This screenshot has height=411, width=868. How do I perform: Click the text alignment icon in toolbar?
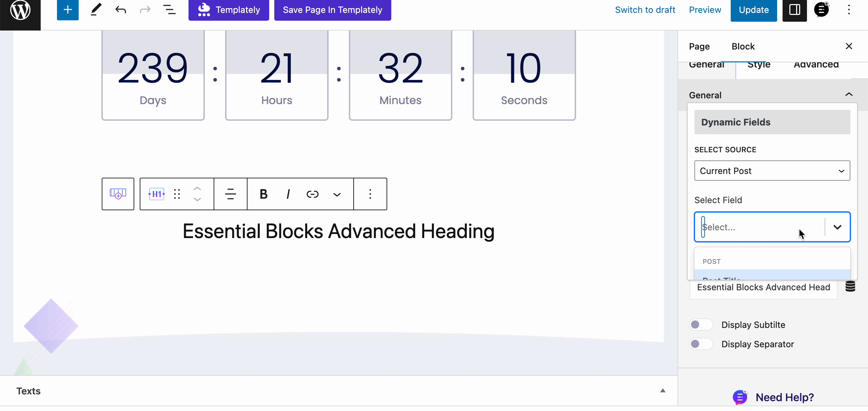coord(230,194)
